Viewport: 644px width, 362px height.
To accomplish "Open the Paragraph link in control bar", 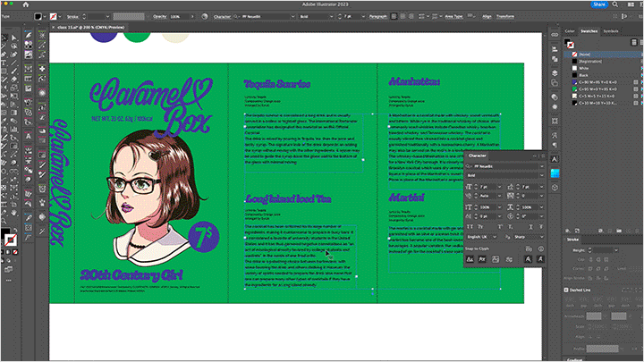I will (377, 16).
